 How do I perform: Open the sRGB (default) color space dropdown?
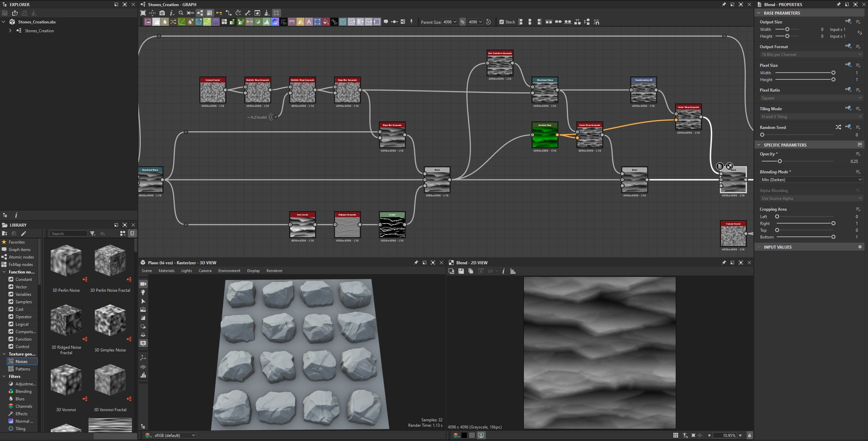[x=174, y=435]
